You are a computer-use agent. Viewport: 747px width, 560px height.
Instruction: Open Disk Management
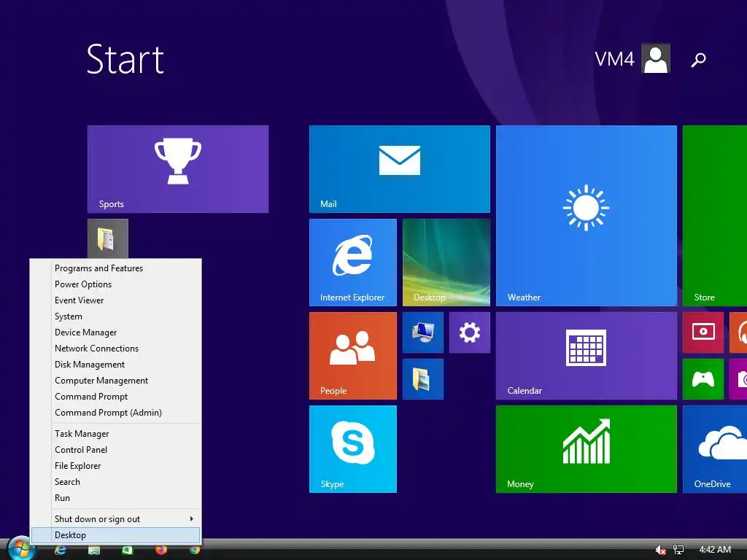coord(116,365)
